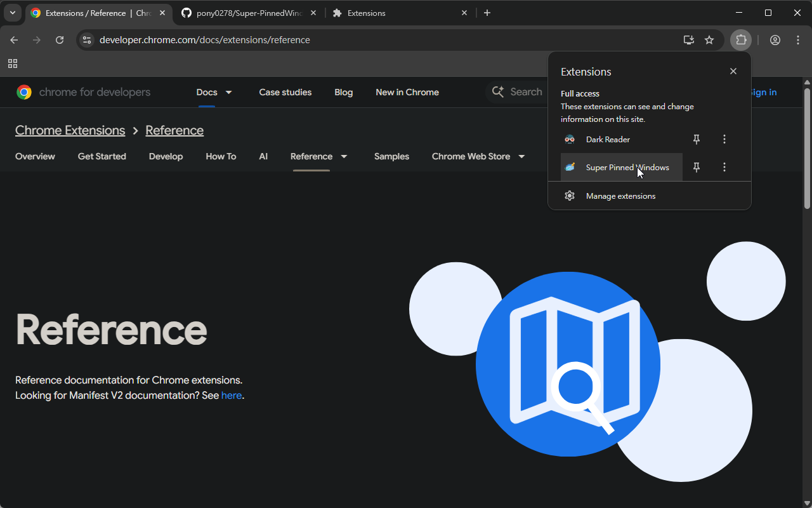Click the install app icon in address bar
The width and height of the screenshot is (812, 508).
pos(688,40)
